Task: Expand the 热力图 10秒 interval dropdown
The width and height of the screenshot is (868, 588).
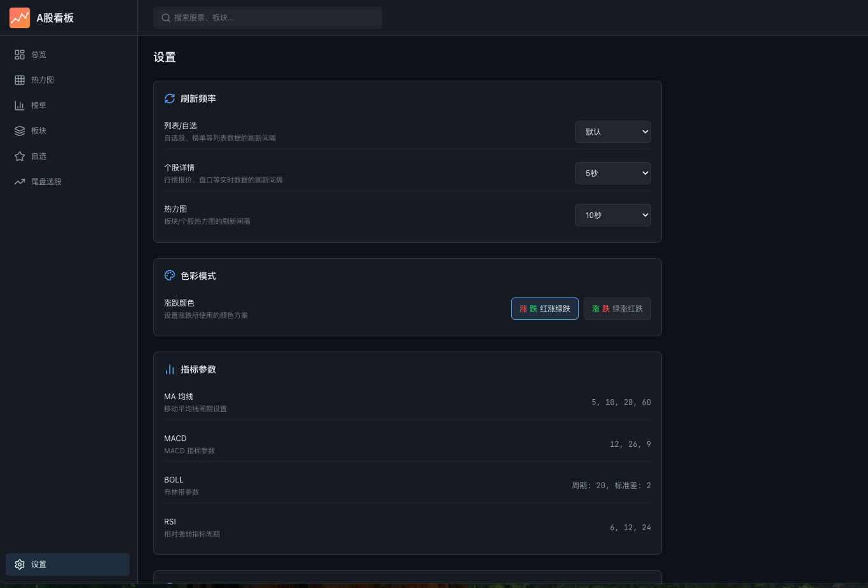Action: (612, 215)
